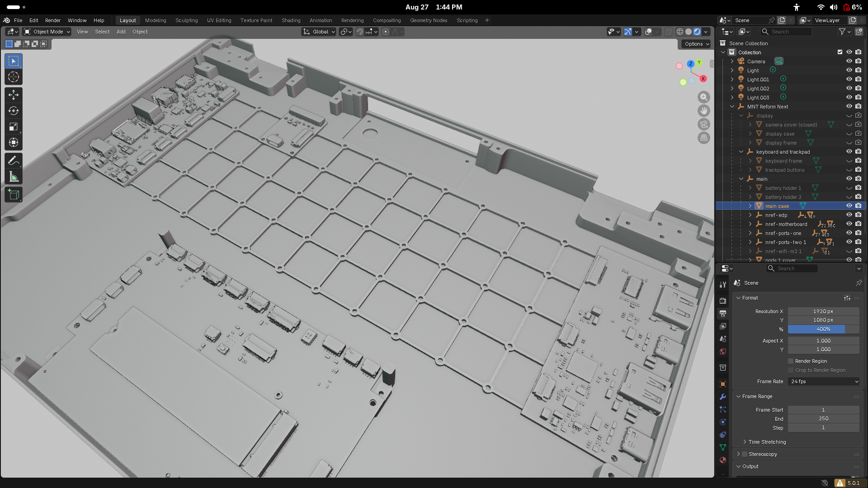Click the 3D Cursor tool

[x=14, y=77]
